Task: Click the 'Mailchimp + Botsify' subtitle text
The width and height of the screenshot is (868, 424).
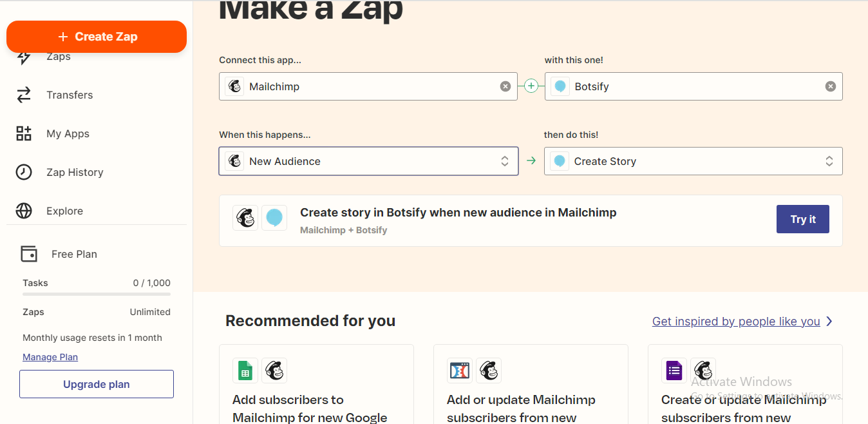Action: click(344, 230)
